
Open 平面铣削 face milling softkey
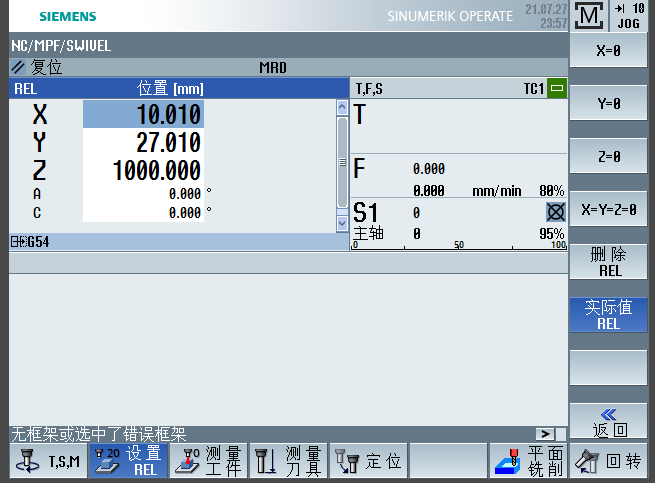tap(528, 461)
